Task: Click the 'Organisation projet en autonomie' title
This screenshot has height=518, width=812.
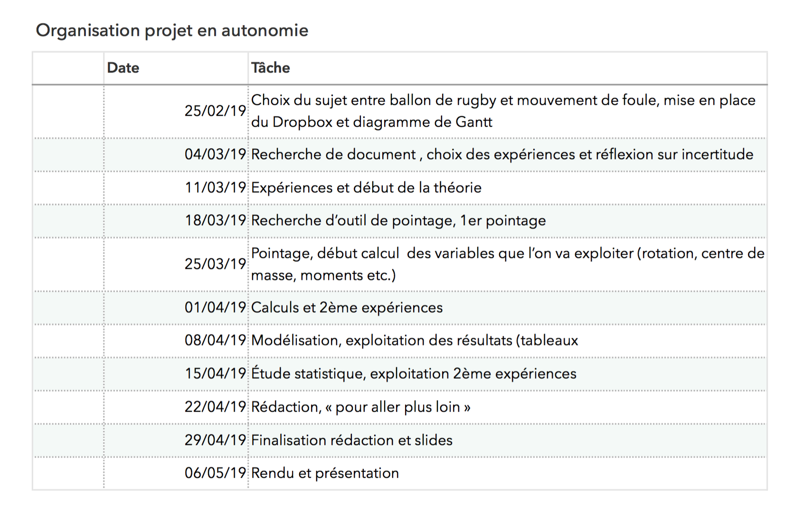Action: point(172,30)
